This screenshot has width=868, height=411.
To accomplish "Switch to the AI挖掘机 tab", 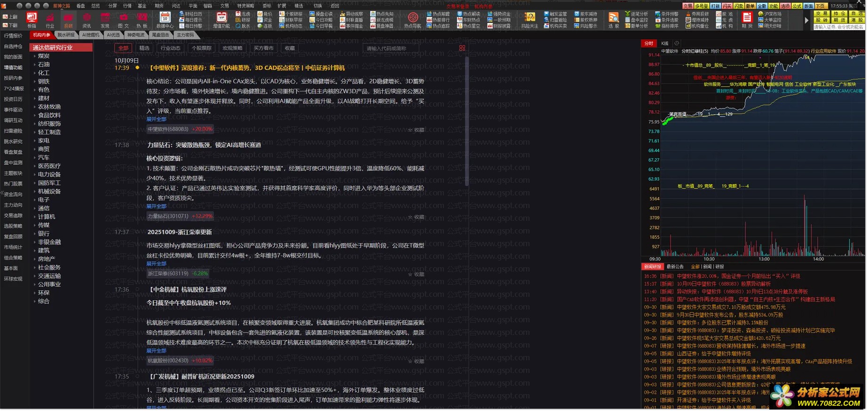I will [90, 35].
